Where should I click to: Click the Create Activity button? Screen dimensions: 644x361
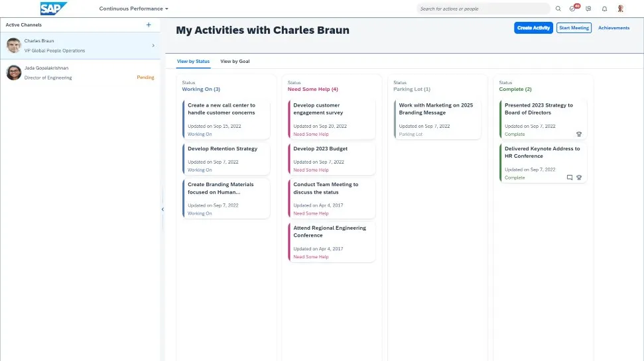tap(533, 28)
